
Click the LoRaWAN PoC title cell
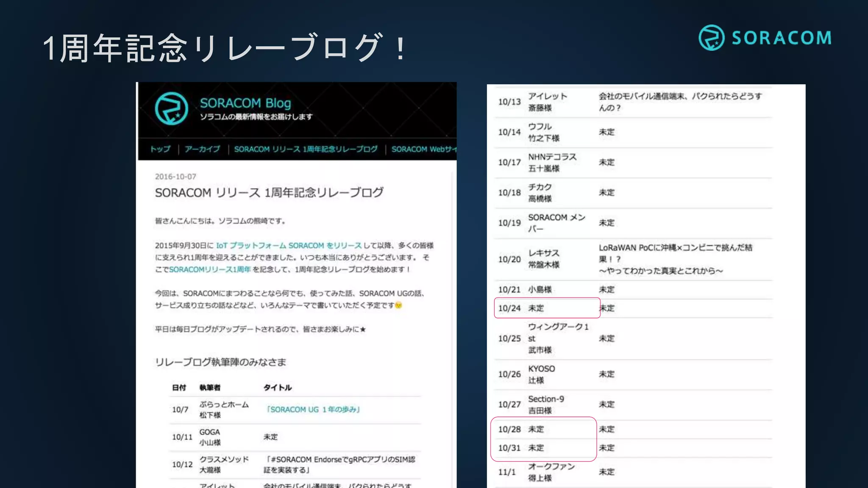pyautogui.click(x=676, y=259)
